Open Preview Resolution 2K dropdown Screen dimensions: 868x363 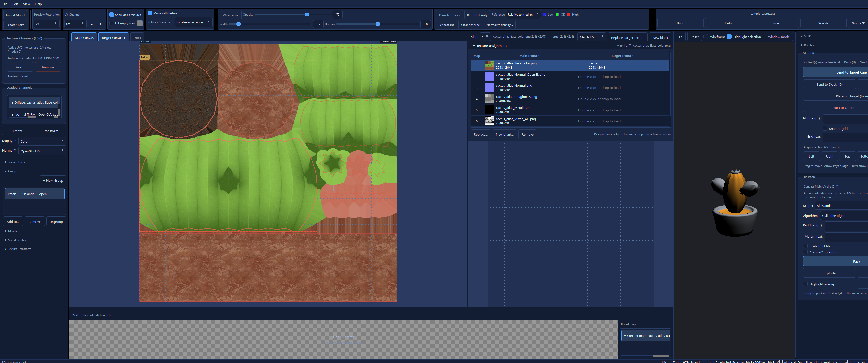point(47,24)
